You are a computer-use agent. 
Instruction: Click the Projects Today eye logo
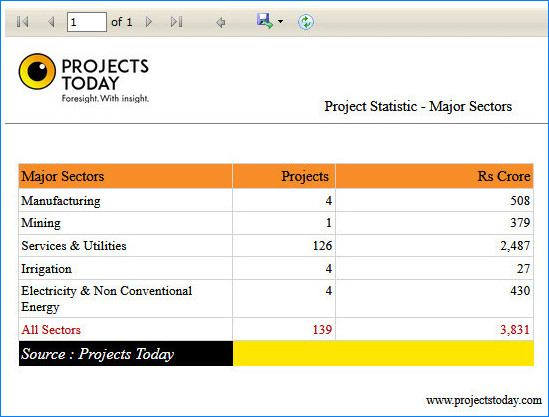37,71
